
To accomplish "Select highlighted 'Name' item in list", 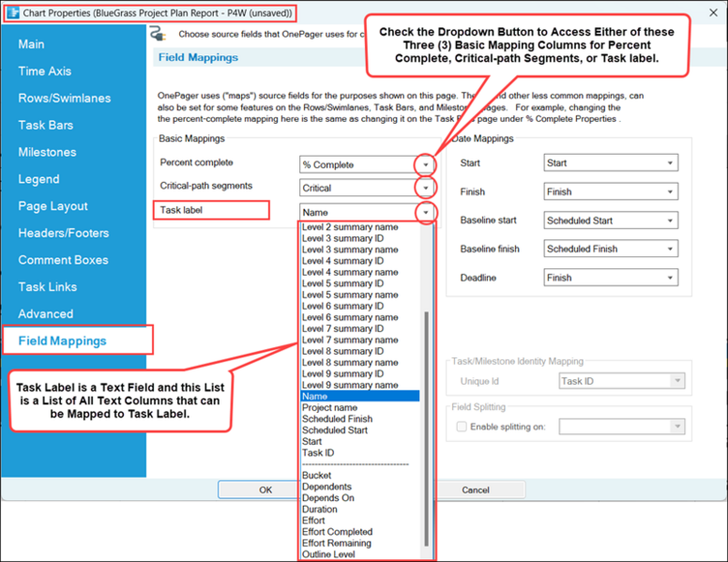I will (x=360, y=396).
